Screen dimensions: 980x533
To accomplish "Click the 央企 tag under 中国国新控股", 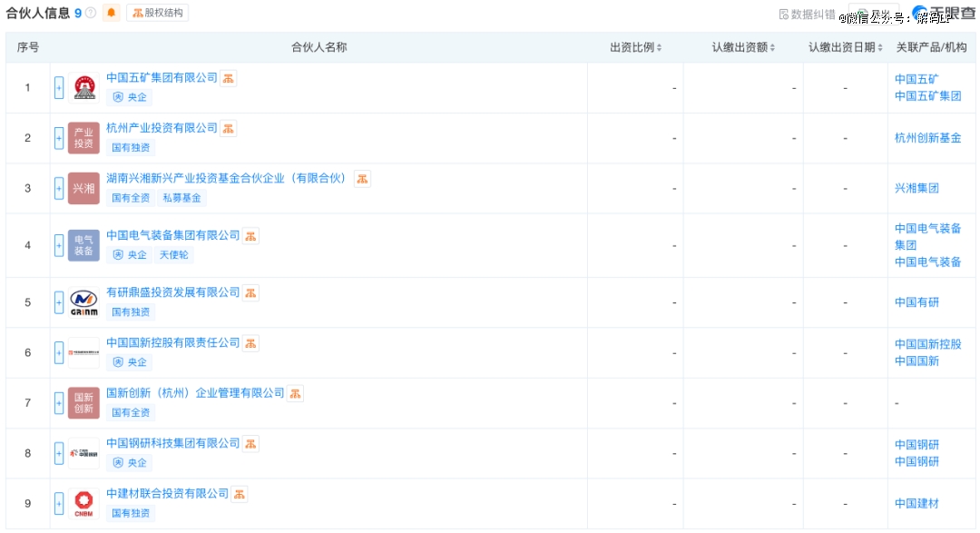I will click(130, 362).
